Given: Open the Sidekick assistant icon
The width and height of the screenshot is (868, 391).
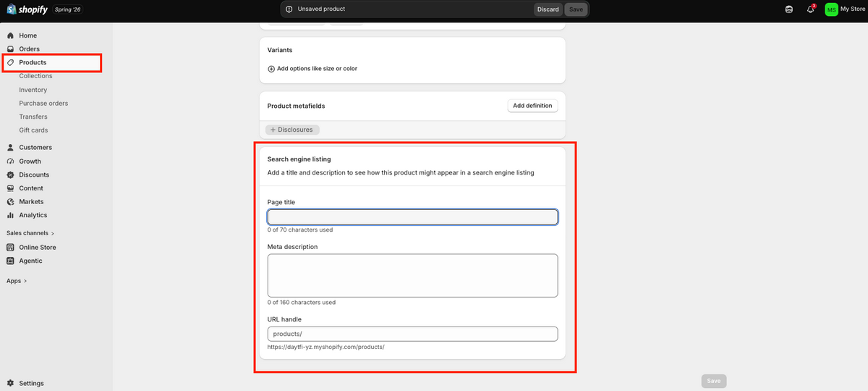Looking at the screenshot, I should tap(789, 9).
